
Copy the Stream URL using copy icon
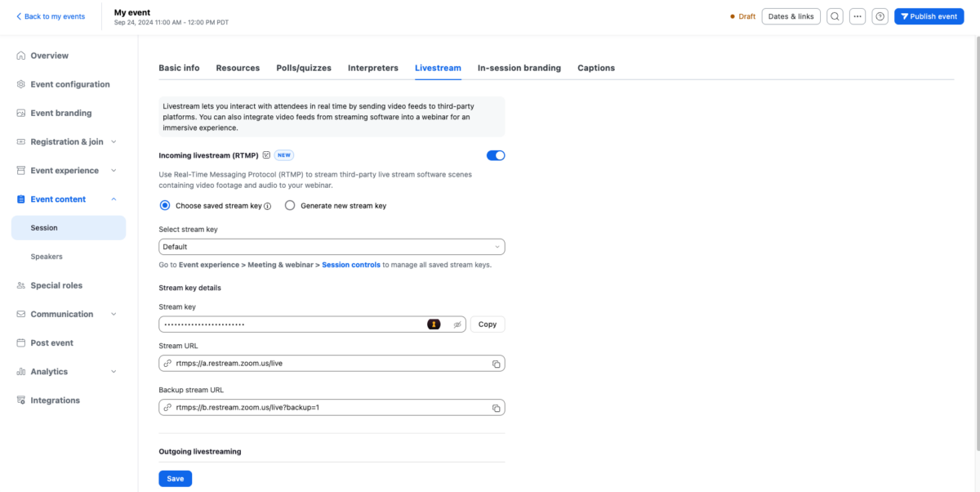pos(496,364)
